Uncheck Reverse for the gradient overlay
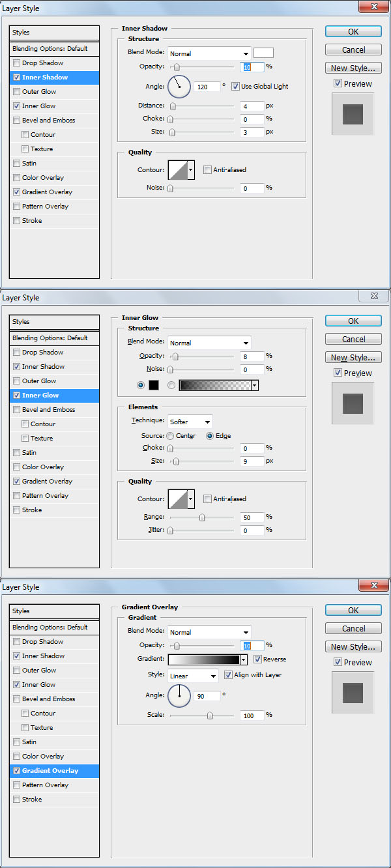 point(257,659)
